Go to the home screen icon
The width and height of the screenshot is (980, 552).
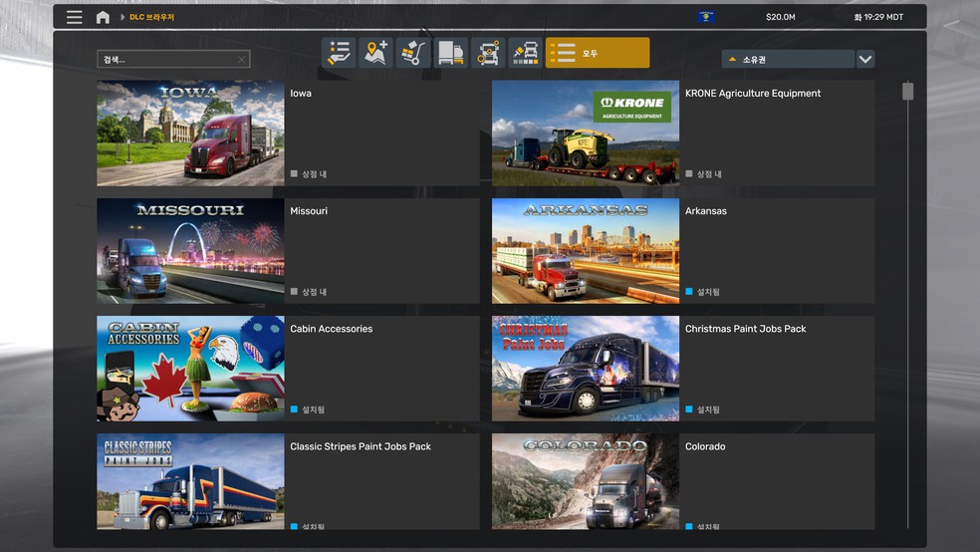tap(103, 17)
